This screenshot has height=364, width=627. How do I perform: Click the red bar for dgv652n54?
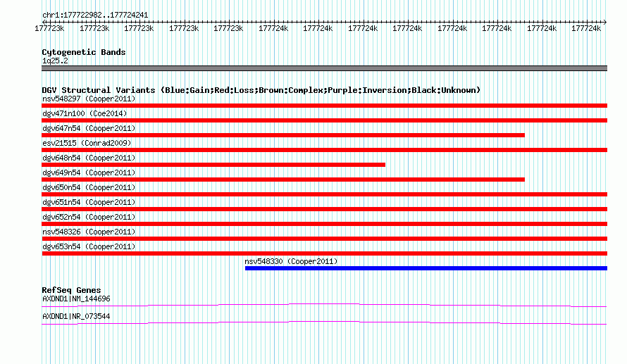324,224
